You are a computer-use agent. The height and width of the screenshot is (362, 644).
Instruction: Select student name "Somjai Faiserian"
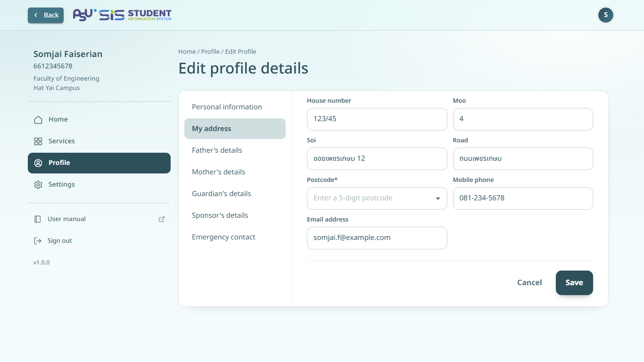[x=68, y=54]
